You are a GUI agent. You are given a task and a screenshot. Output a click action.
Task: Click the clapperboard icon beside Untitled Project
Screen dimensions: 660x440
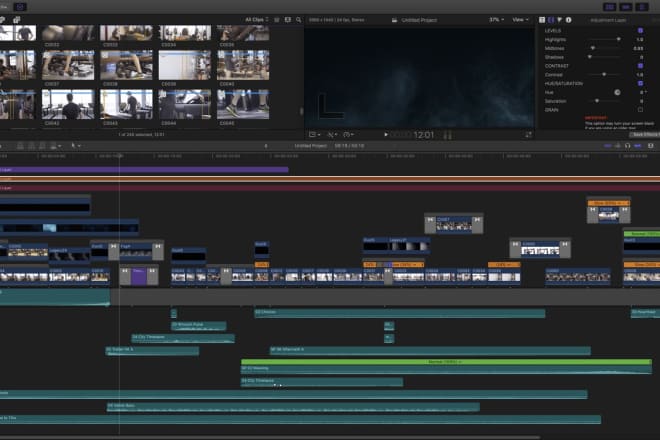[394, 20]
